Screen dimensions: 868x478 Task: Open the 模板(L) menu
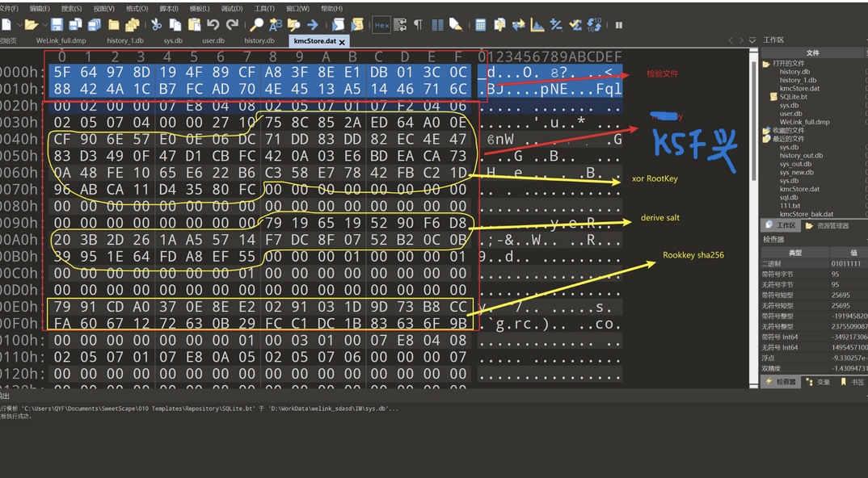[200, 8]
